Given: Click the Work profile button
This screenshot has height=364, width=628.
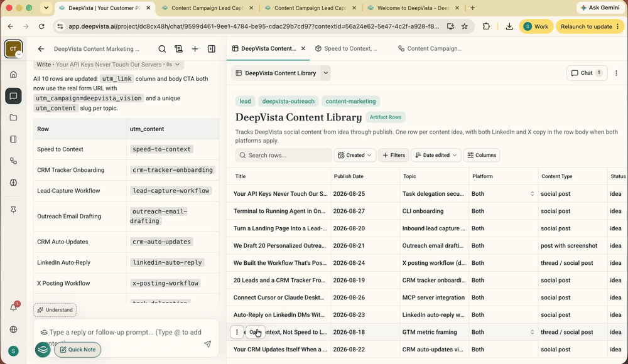Looking at the screenshot, I should 536,26.
